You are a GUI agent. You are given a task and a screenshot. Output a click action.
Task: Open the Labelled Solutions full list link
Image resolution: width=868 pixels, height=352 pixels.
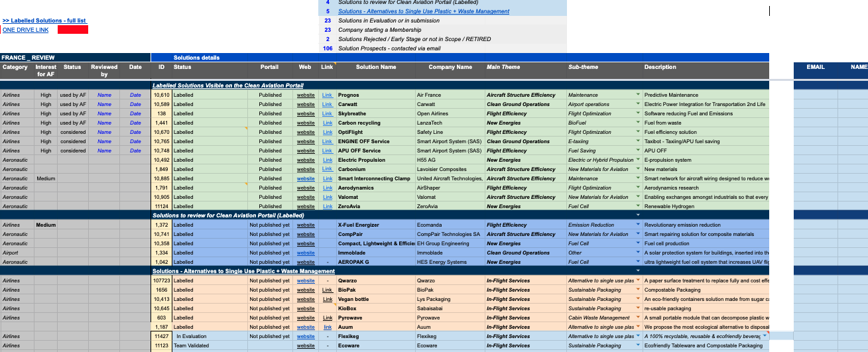[44, 21]
